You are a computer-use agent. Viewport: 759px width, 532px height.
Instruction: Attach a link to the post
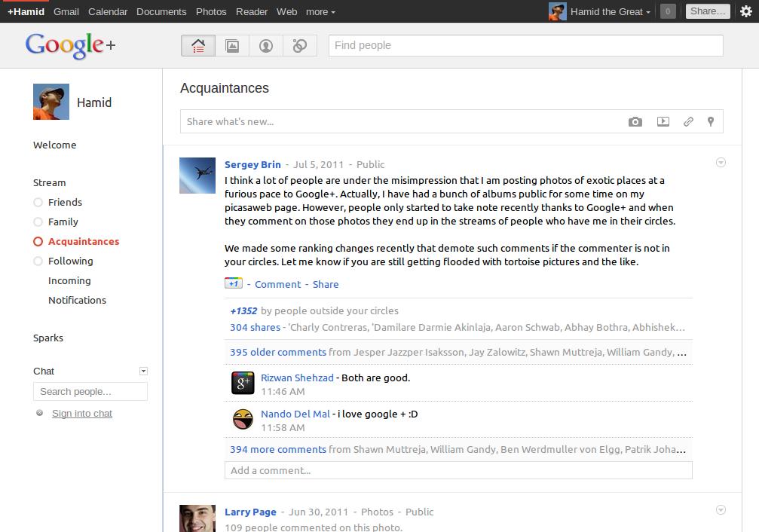click(x=688, y=121)
